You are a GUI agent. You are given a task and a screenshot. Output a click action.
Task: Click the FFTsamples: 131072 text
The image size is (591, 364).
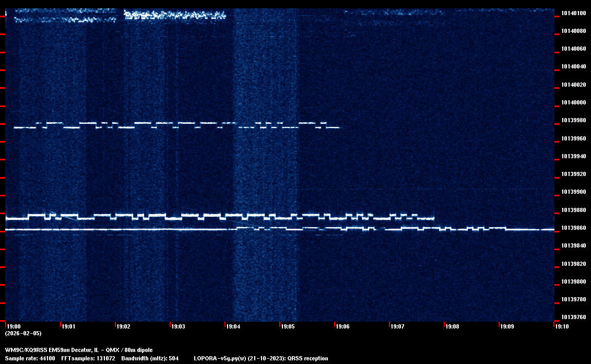[x=88, y=358]
